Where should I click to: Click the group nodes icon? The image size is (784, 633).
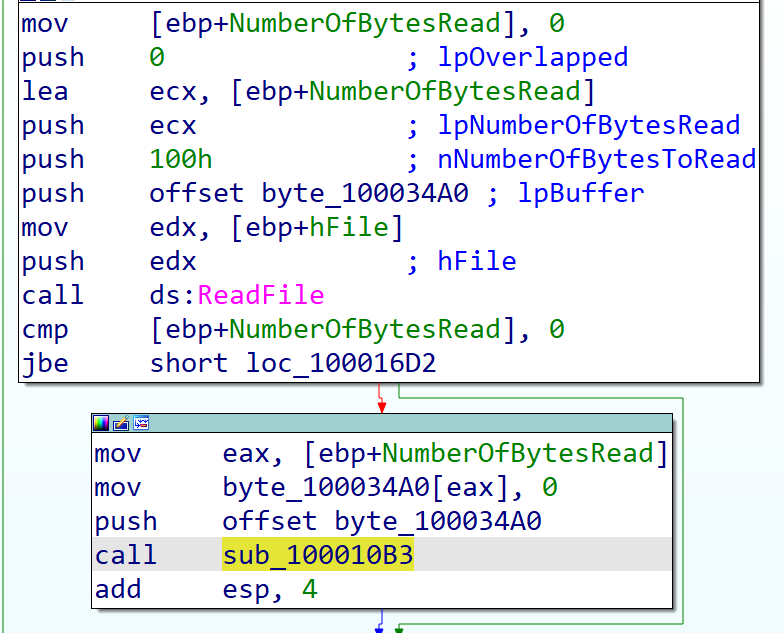tap(141, 423)
